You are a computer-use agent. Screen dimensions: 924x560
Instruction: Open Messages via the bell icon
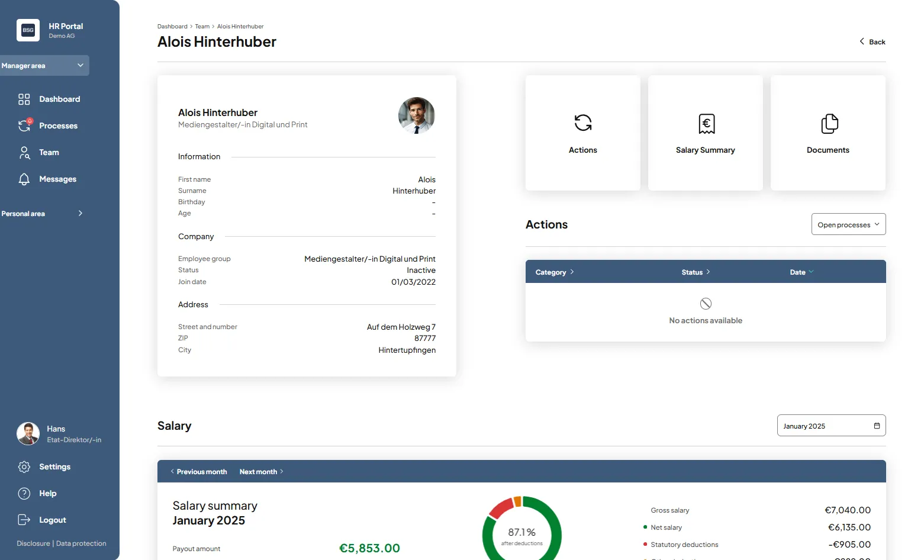coord(24,179)
